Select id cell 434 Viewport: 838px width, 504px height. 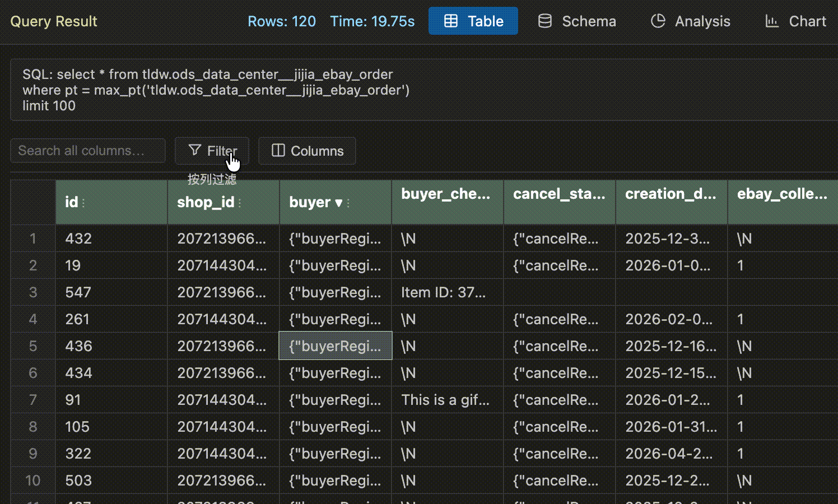pyautogui.click(x=111, y=373)
